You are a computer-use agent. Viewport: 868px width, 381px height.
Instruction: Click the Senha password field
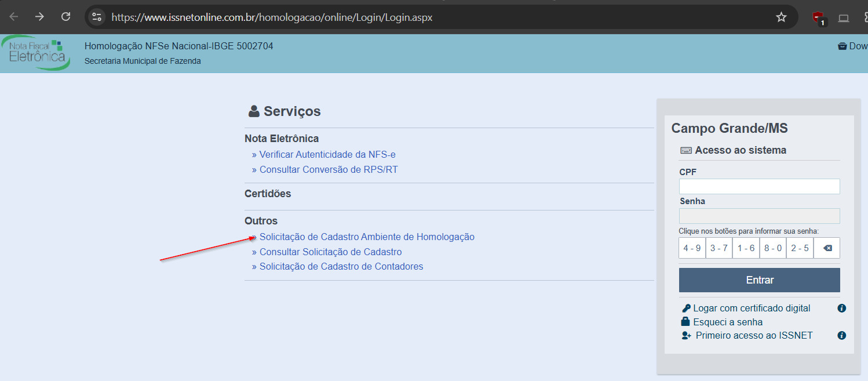(759, 216)
